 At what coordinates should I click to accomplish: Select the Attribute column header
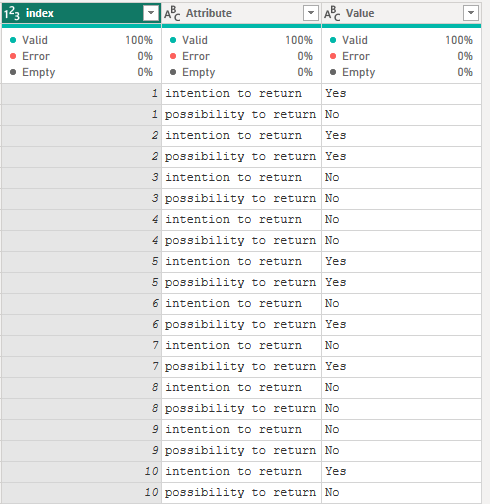pos(241,13)
